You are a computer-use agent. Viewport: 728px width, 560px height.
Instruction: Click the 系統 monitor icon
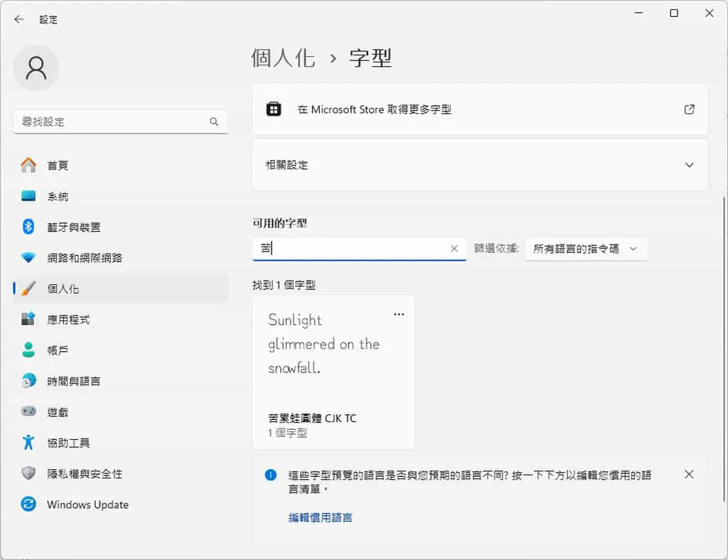point(28,196)
